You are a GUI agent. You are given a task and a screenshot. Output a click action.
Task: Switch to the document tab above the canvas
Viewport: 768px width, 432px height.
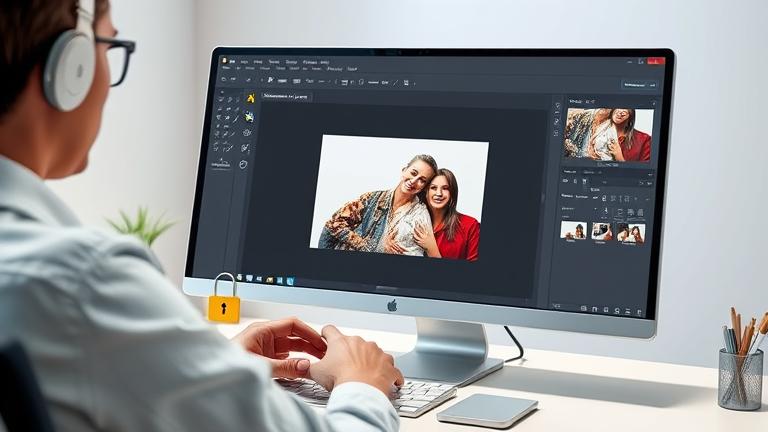(x=286, y=96)
